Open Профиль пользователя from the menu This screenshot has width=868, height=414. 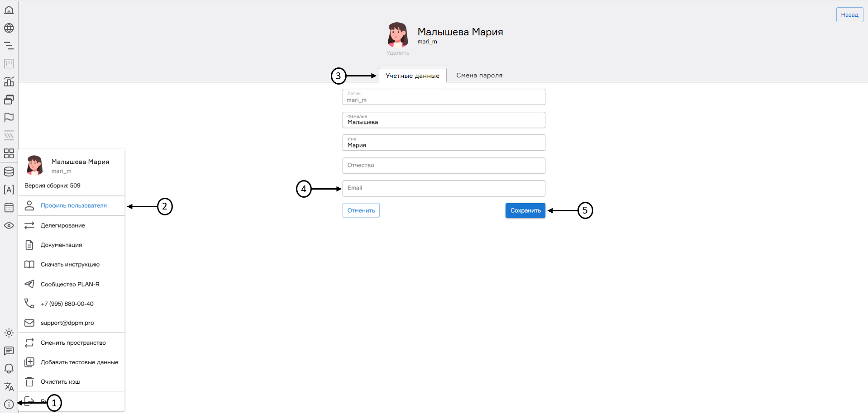(x=74, y=205)
